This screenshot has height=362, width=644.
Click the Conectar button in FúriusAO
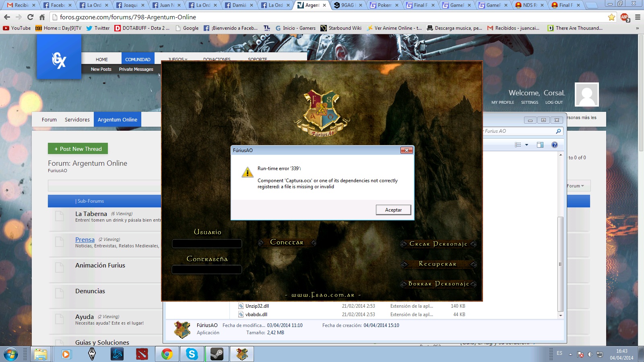pos(287,242)
